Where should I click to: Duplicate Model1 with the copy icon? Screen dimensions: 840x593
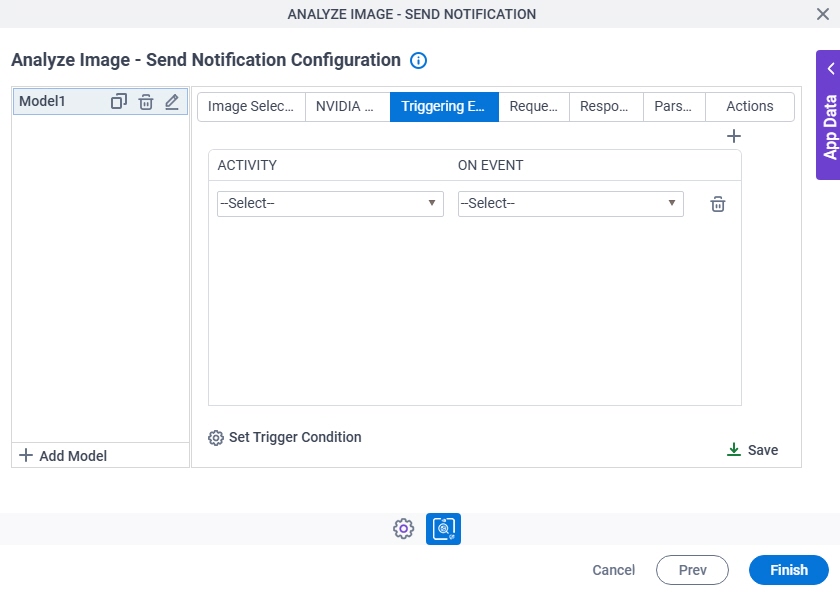click(x=119, y=101)
